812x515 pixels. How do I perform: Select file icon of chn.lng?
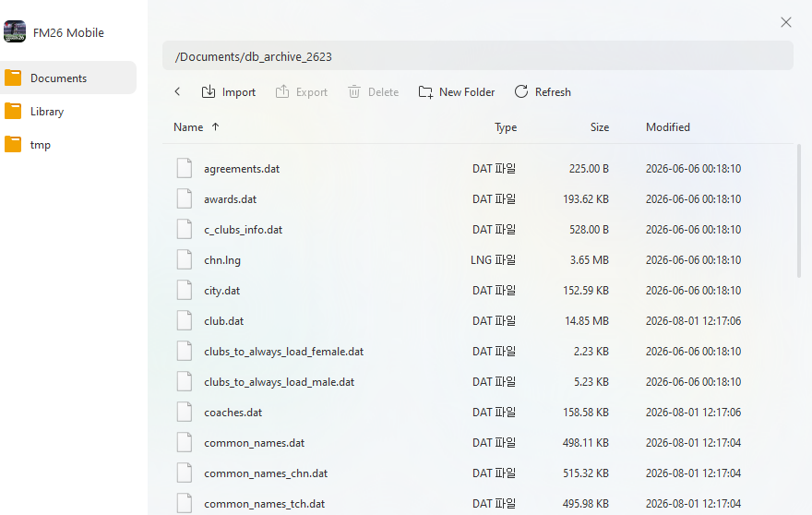tap(185, 259)
